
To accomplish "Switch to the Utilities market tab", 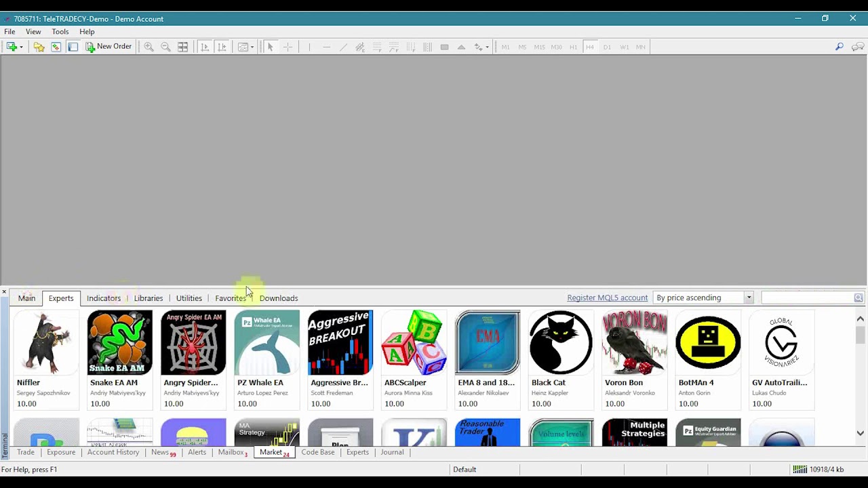I will pyautogui.click(x=189, y=298).
